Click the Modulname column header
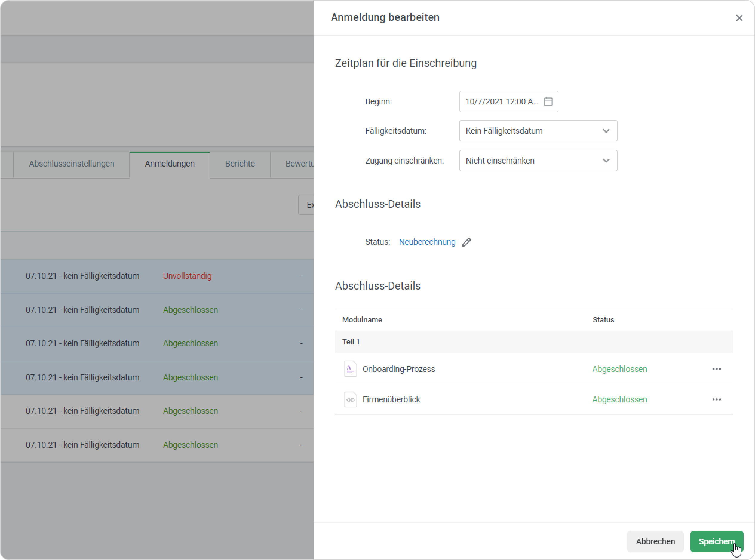755x560 pixels. click(362, 320)
